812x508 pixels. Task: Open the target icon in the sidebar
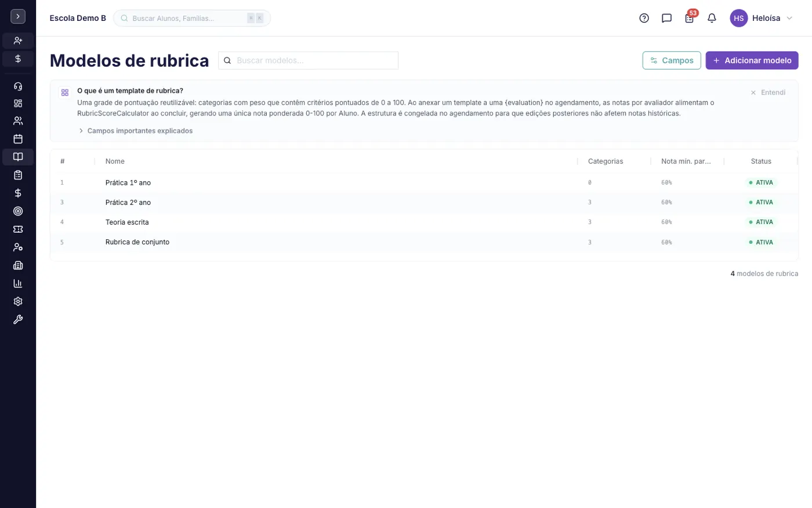(x=18, y=211)
